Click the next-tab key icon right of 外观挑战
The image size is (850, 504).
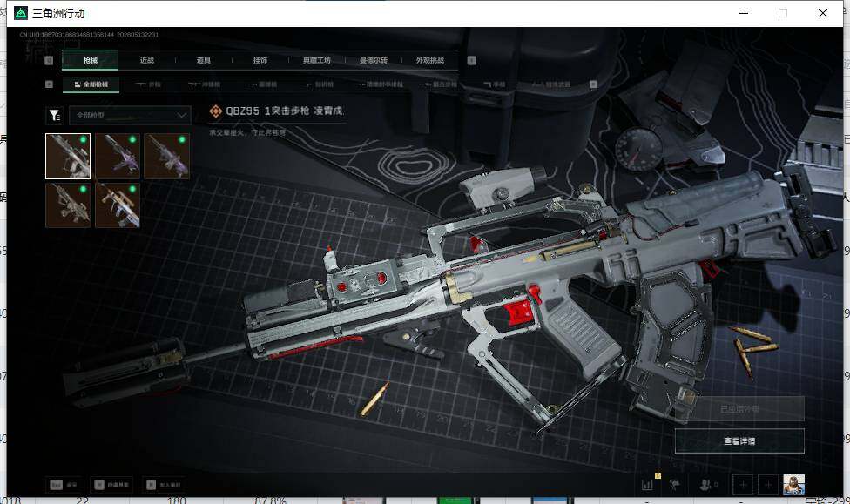[472, 60]
